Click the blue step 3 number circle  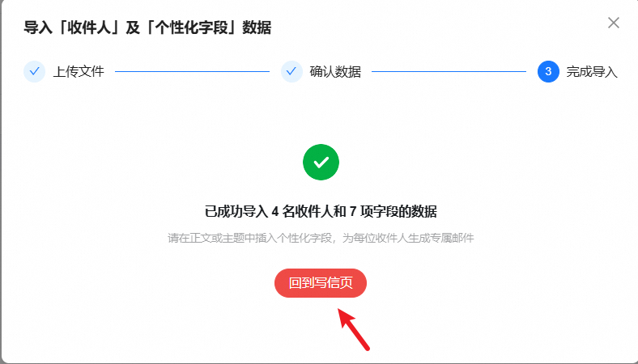pyautogui.click(x=548, y=71)
